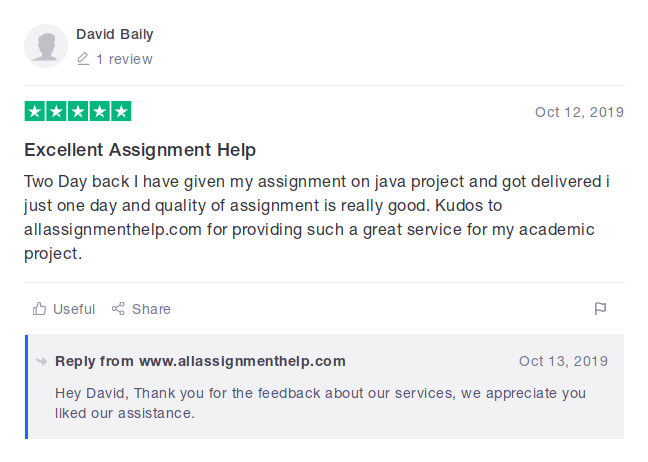
Task: Click the Oct 13, 2019 reply date
Action: (563, 361)
